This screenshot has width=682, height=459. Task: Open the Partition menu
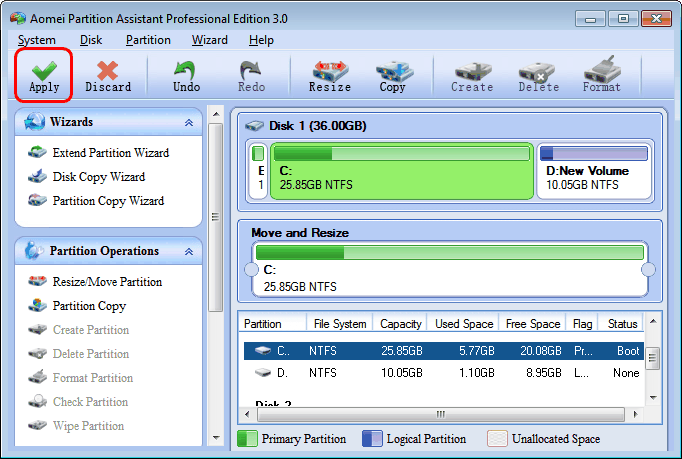(x=148, y=40)
